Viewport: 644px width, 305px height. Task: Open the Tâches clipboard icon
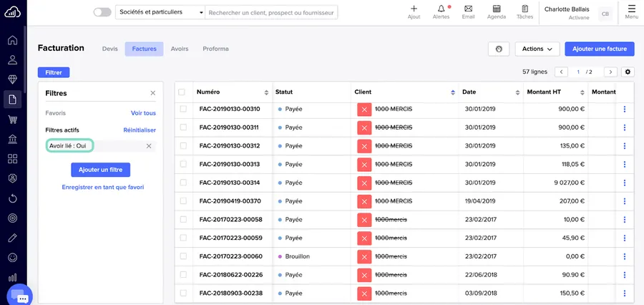coord(525,9)
